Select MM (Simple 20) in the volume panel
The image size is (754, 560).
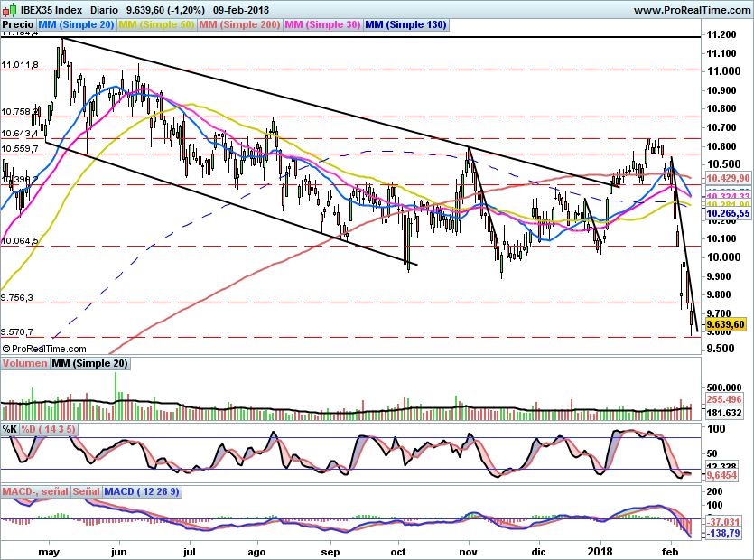89,364
